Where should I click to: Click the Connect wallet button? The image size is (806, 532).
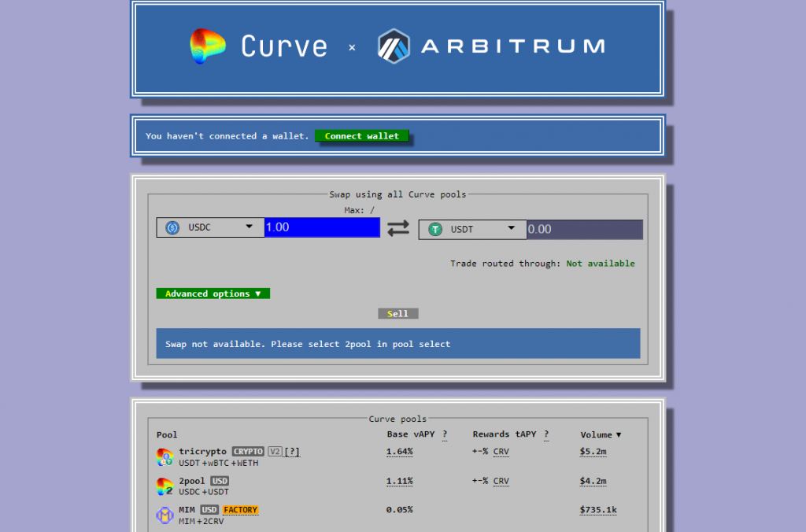(362, 135)
